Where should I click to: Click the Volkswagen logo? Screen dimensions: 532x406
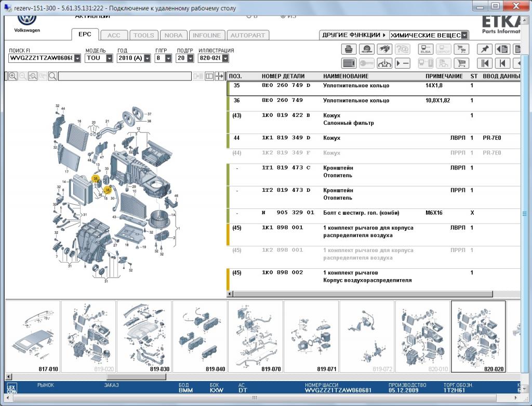(x=27, y=23)
